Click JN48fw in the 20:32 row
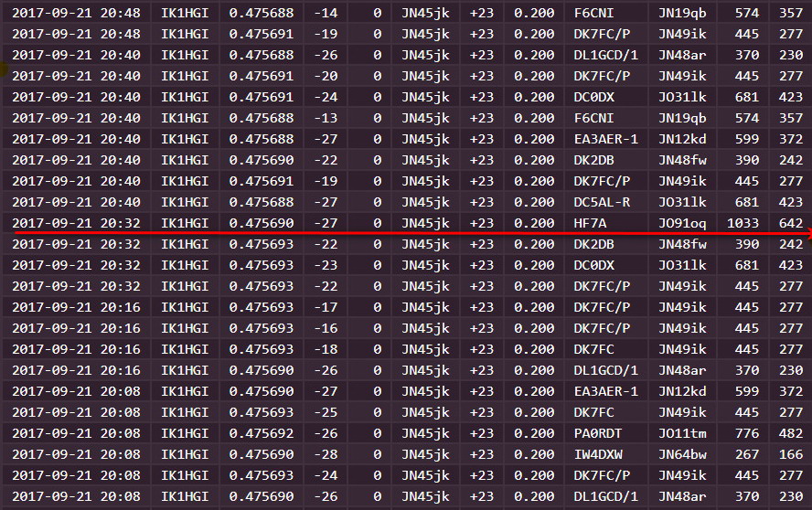The height and width of the screenshot is (510, 812). pyautogui.click(x=682, y=244)
